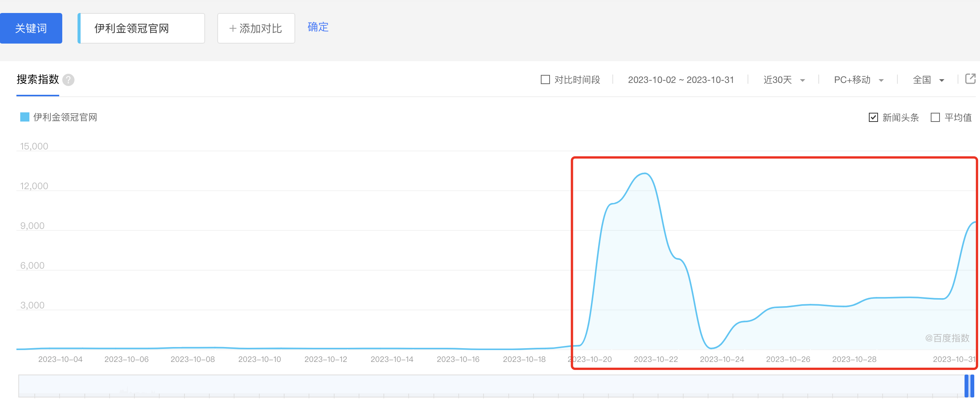Image resolution: width=980 pixels, height=399 pixels.
Task: Open the date range 2023-10-02 ~ 2023-10-31 picker
Action: pyautogui.click(x=681, y=80)
